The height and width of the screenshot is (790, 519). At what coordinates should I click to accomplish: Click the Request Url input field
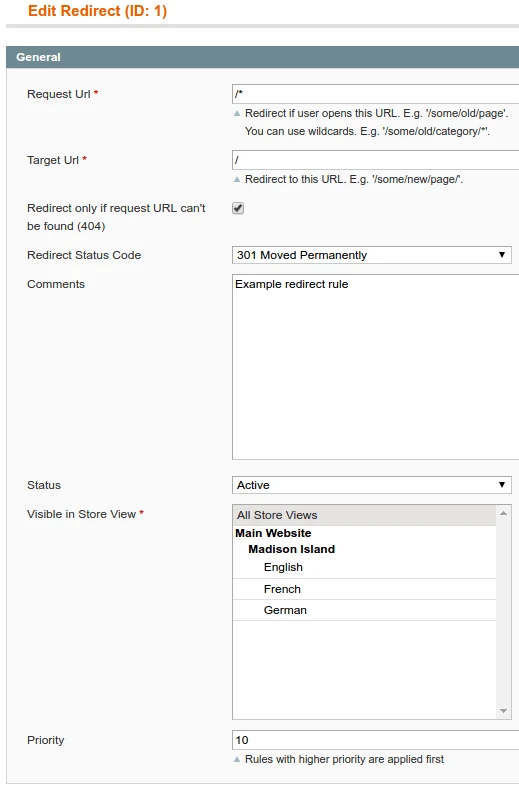tap(375, 94)
